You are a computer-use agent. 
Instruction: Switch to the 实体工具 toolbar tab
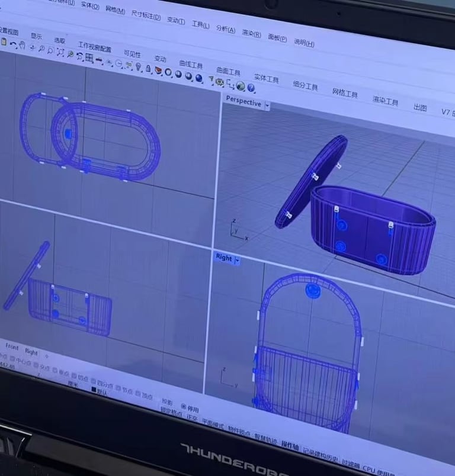(267, 79)
